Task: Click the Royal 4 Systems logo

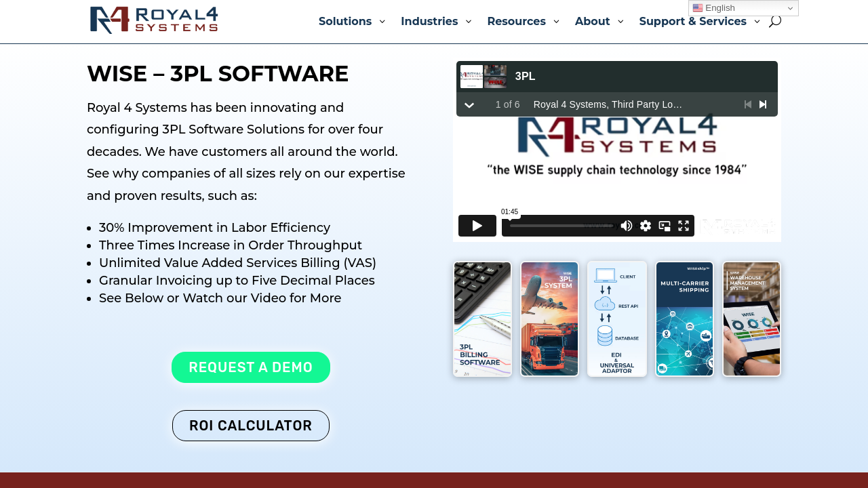Action: tap(154, 20)
